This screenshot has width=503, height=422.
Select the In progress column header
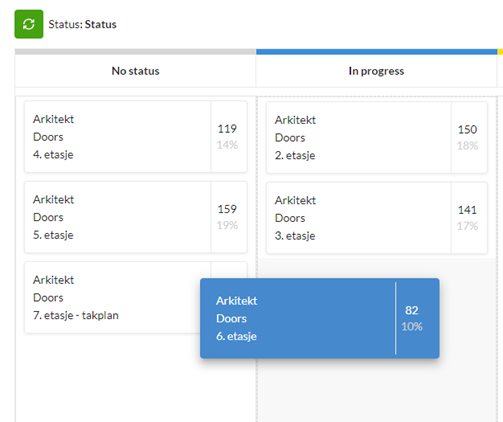[376, 71]
